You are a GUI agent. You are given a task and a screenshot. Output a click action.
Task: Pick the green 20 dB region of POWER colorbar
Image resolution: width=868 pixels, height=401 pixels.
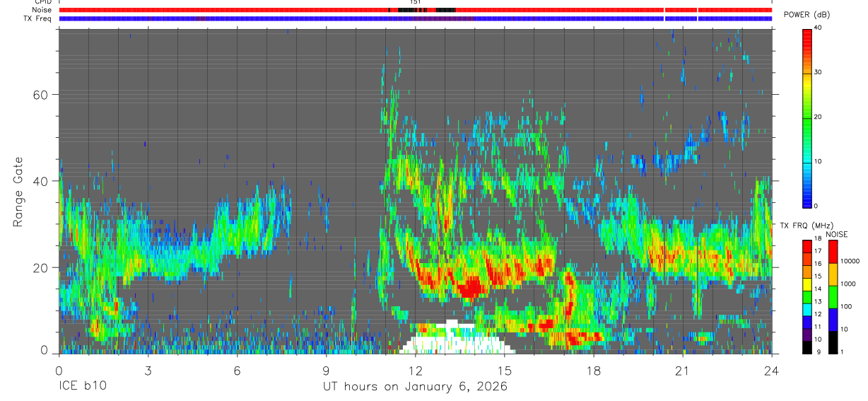point(807,117)
